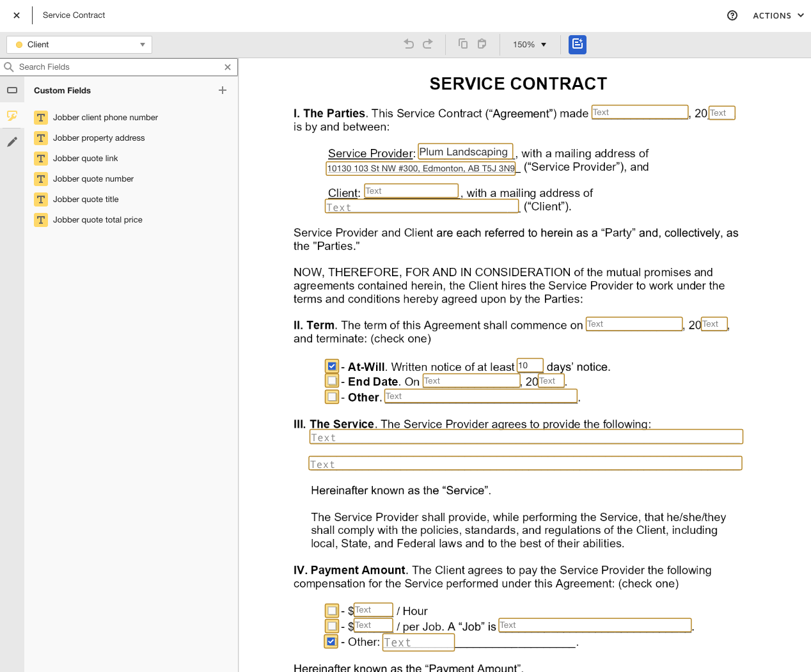
Task: Click the undo arrow icon
Action: pos(409,44)
